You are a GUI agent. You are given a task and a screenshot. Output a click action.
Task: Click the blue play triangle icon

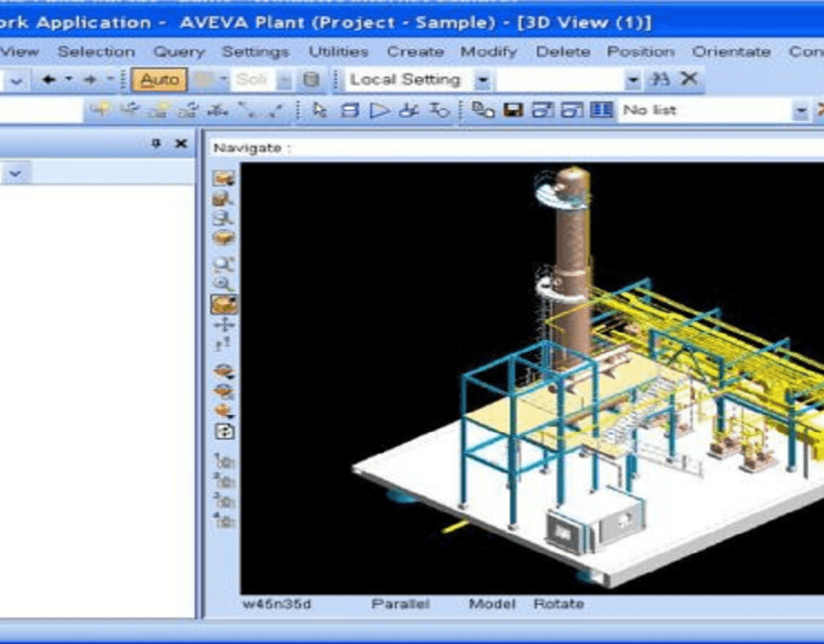[379, 111]
